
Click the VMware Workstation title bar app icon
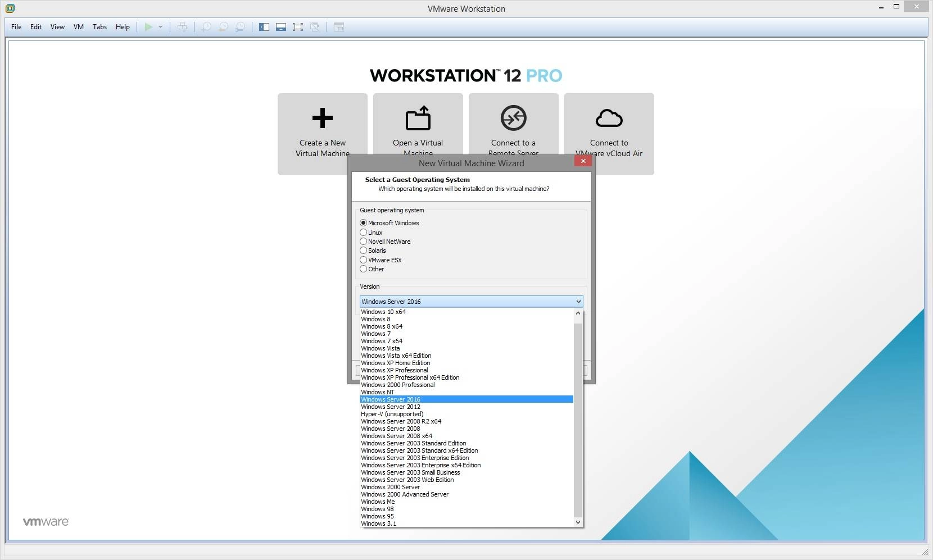tap(10, 8)
